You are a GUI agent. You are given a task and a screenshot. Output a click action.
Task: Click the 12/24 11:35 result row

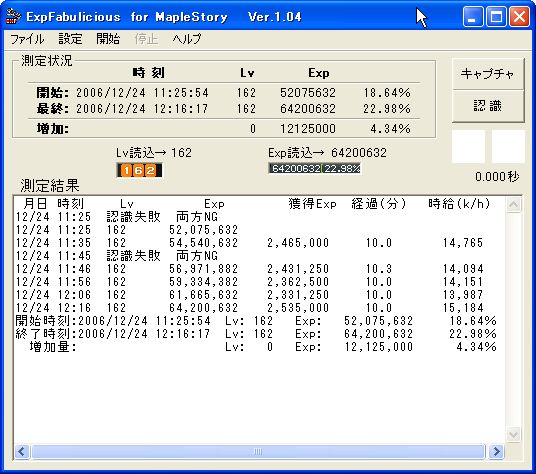pos(250,243)
